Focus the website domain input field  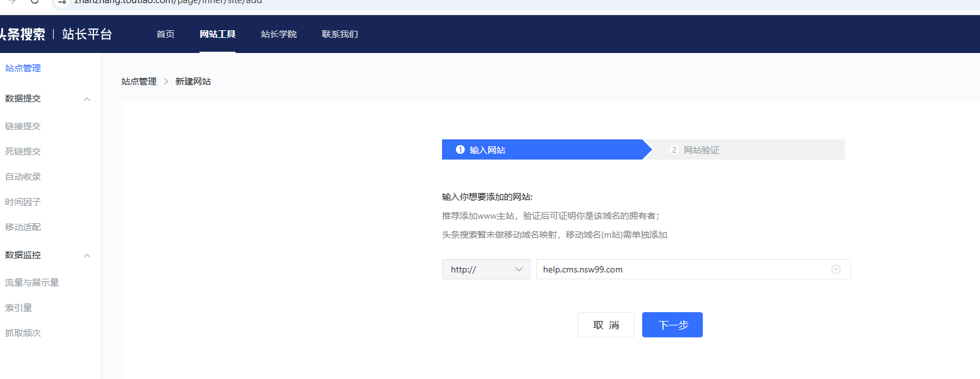(x=693, y=269)
